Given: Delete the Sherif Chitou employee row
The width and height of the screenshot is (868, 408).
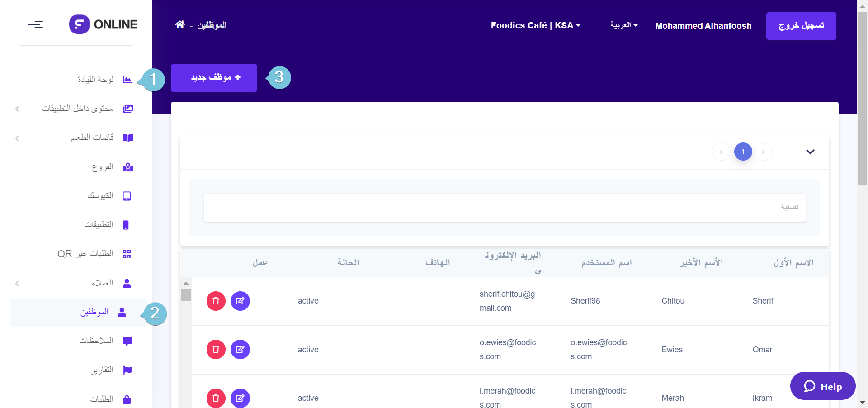Looking at the screenshot, I should point(216,301).
